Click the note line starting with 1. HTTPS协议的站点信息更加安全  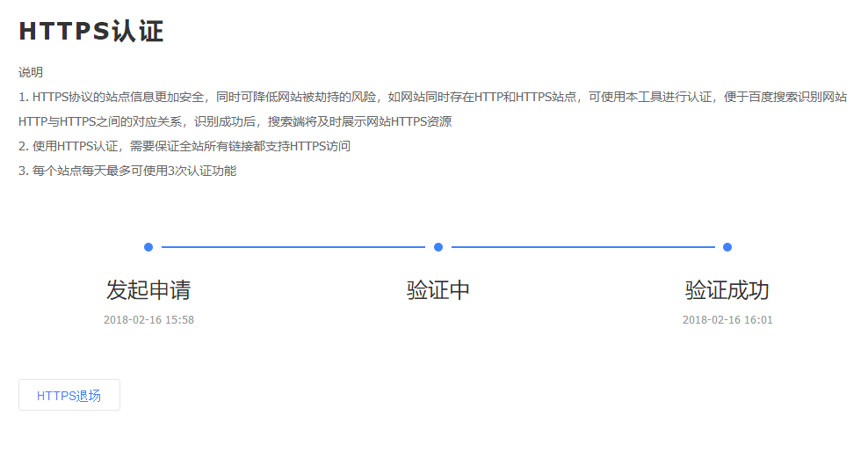pos(433,97)
